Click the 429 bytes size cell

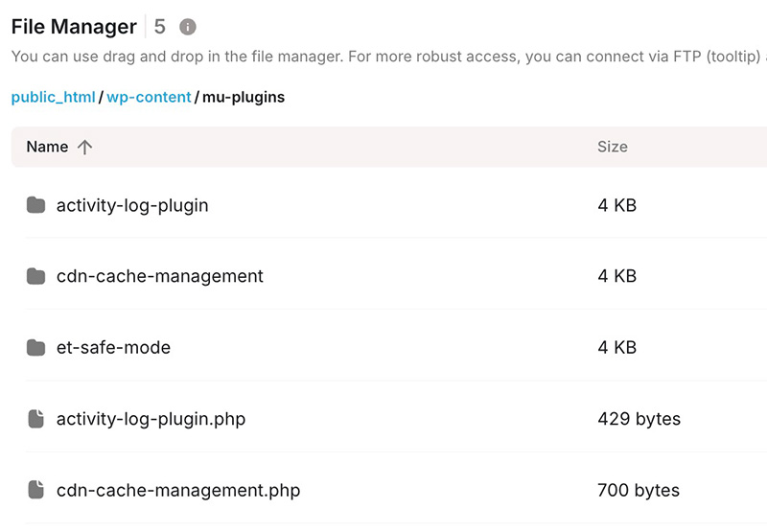point(639,419)
